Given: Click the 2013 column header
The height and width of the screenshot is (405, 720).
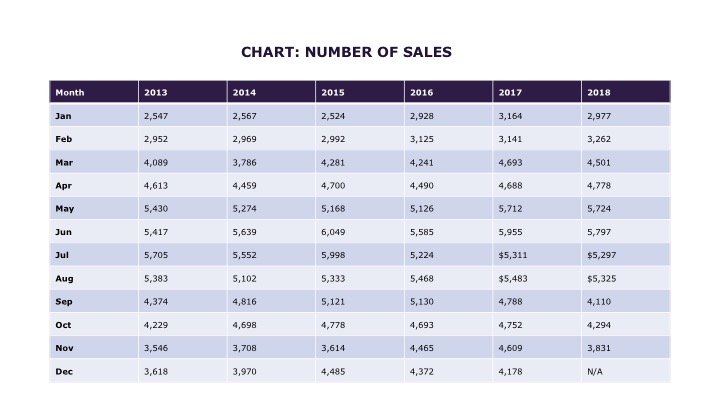Looking at the screenshot, I should (156, 92).
